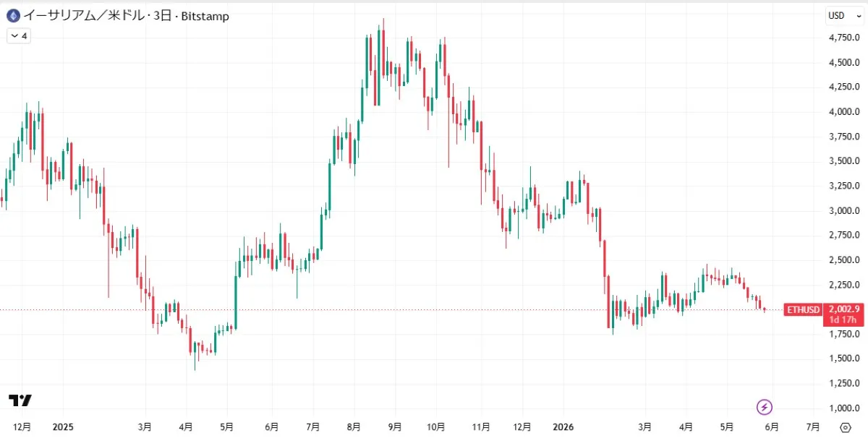The height and width of the screenshot is (438, 868).
Task: Click the 2025 marker on time axis
Action: [64, 426]
